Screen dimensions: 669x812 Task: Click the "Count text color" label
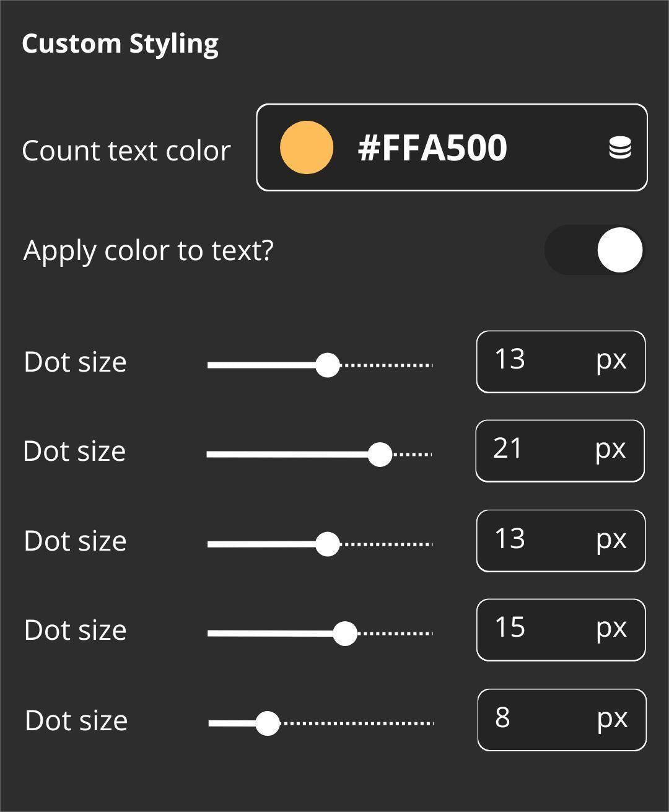click(126, 151)
